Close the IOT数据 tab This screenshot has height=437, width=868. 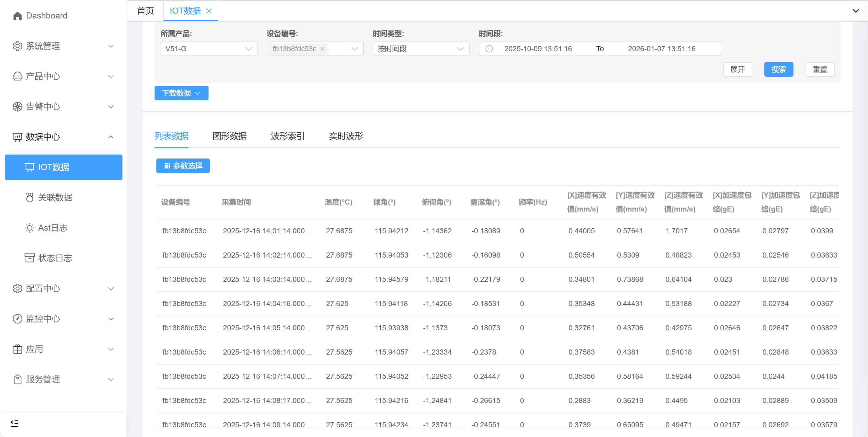(209, 11)
